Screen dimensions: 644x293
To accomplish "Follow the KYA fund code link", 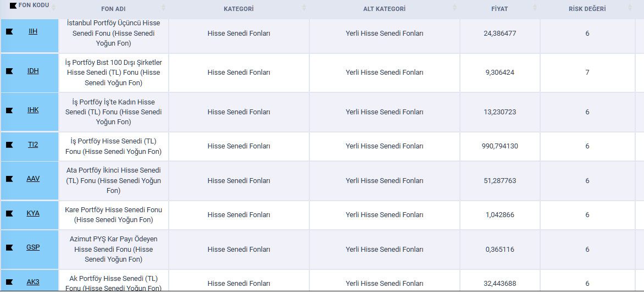I will pyautogui.click(x=33, y=213).
